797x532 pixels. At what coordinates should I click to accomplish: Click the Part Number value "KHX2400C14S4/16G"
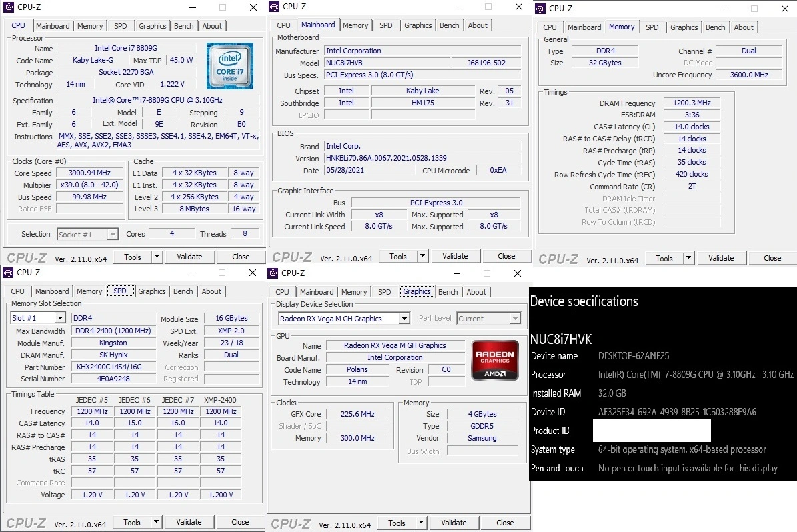(113, 367)
